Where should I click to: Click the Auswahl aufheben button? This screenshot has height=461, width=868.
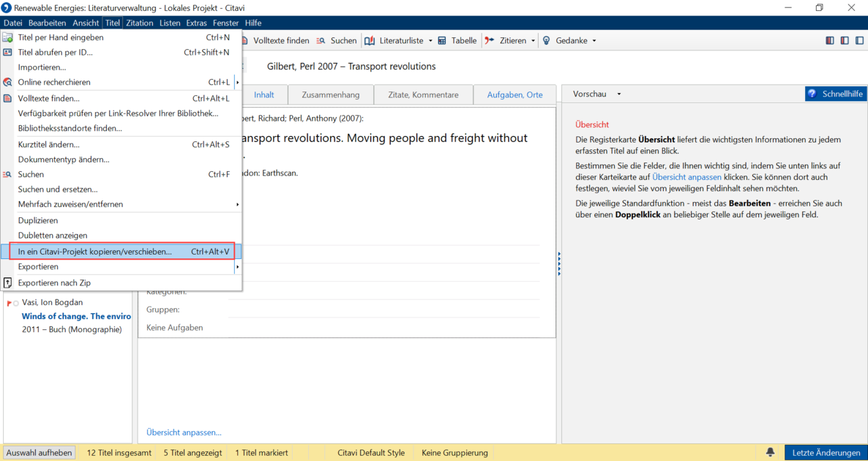[x=40, y=453]
